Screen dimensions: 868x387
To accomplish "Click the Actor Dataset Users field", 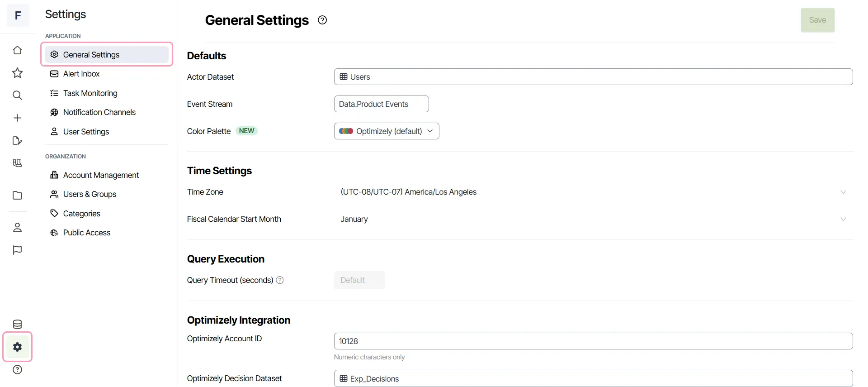I will pyautogui.click(x=593, y=77).
